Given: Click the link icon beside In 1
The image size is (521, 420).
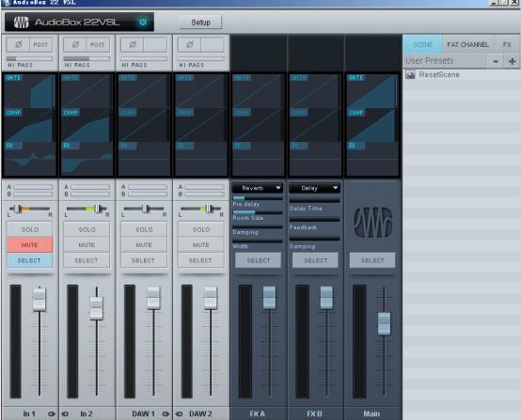Looking at the screenshot, I should [52, 413].
